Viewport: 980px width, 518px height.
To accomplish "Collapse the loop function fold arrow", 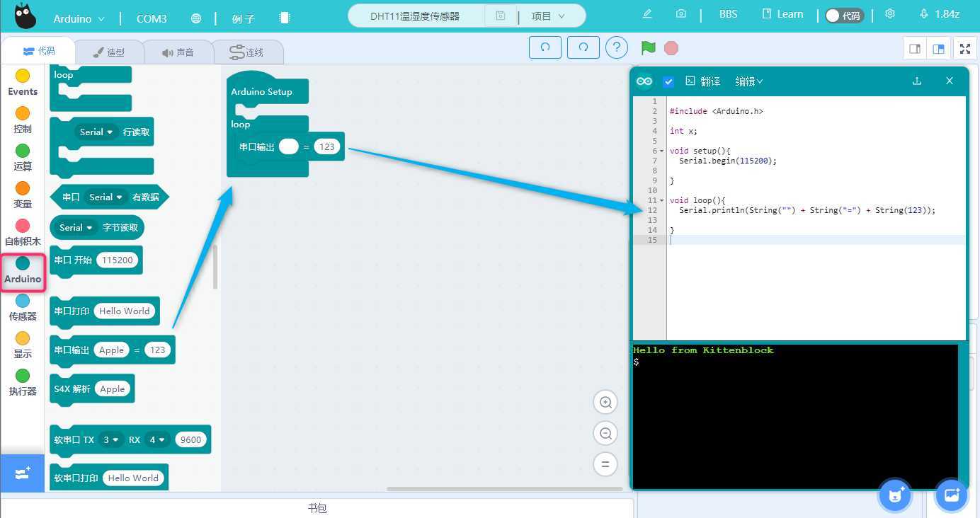I will pos(661,200).
